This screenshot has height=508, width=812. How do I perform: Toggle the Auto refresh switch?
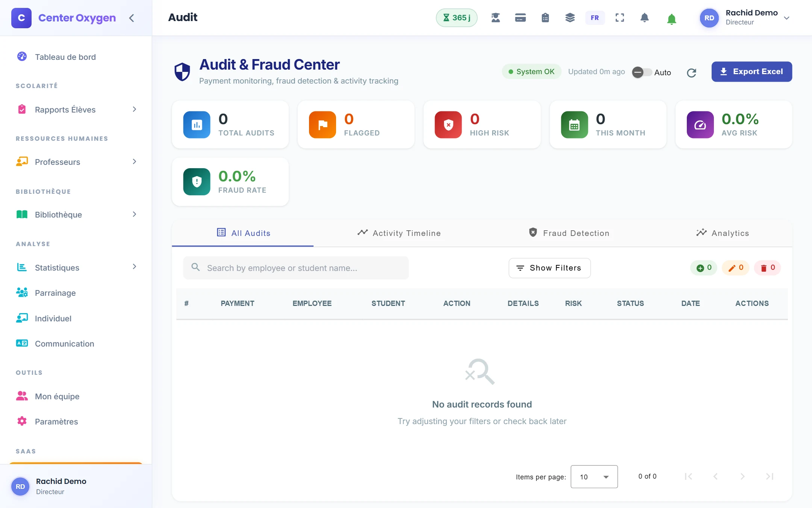642,72
